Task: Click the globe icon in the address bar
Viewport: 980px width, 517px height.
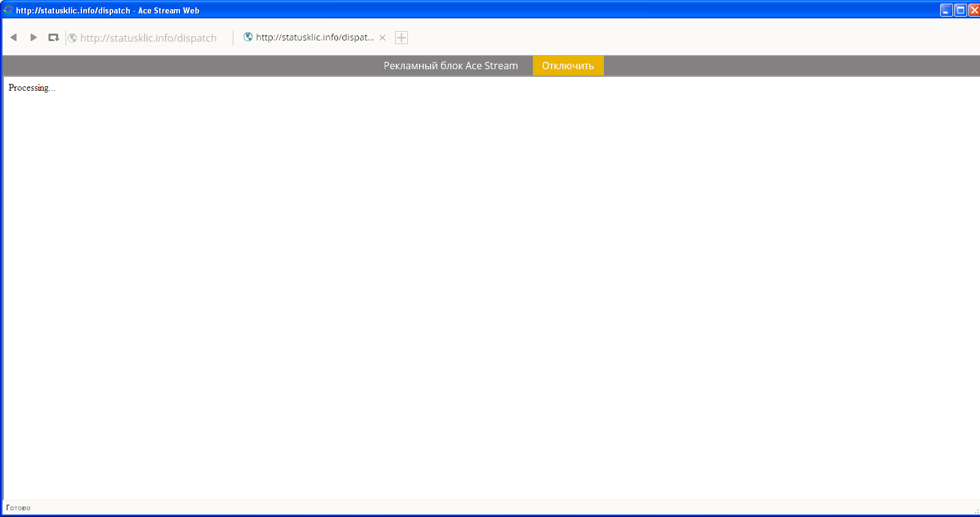Action: pyautogui.click(x=72, y=38)
